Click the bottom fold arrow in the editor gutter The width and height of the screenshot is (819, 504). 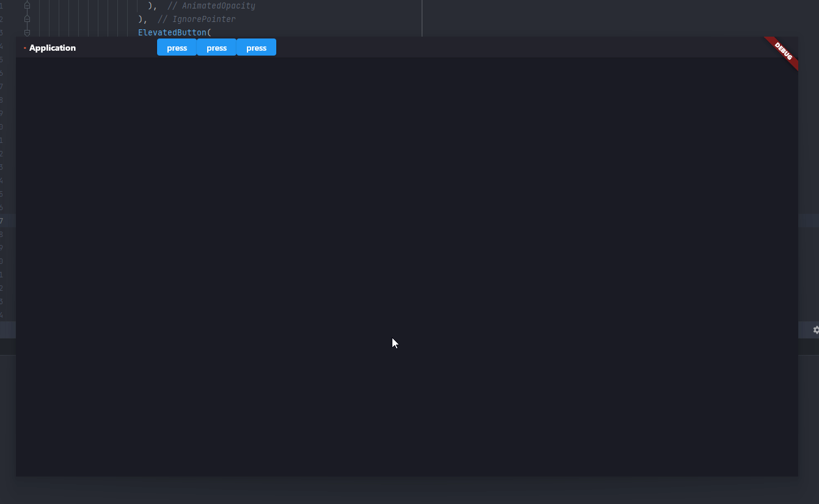coord(26,32)
